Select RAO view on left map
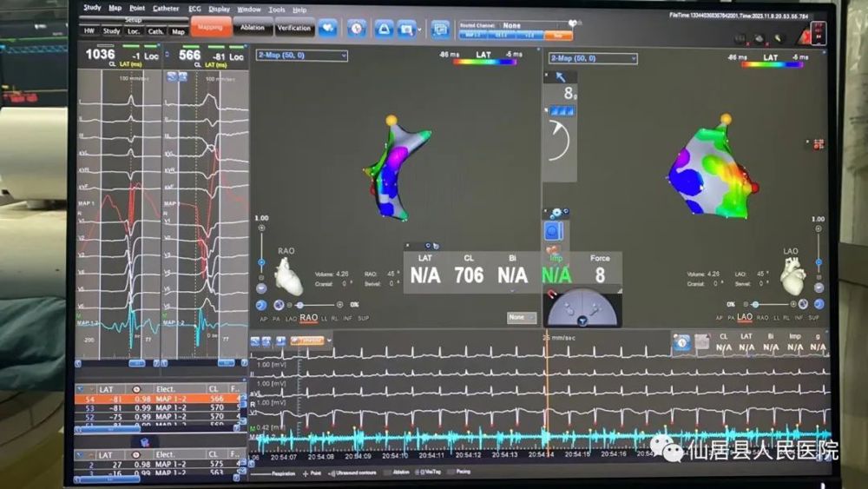The image size is (868, 489). point(308,318)
